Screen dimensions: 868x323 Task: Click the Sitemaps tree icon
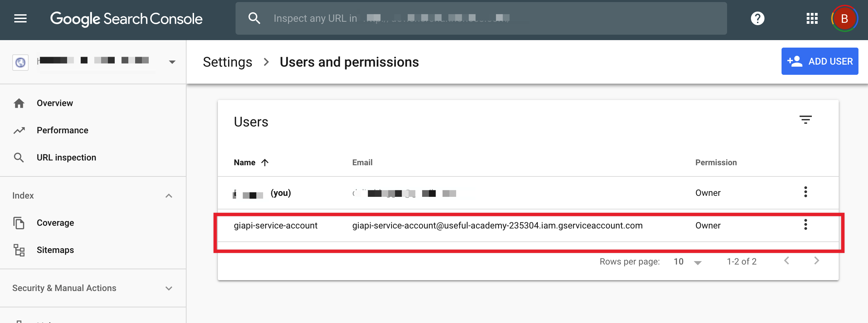point(19,250)
